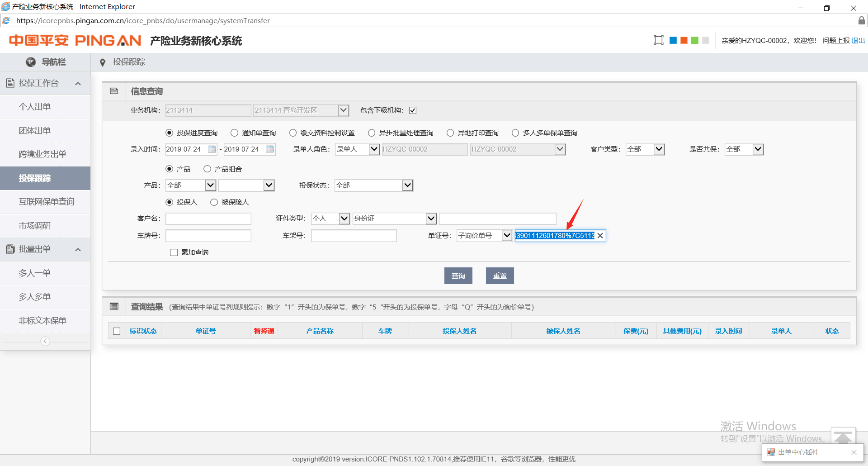Click the 车架号 input field
This screenshot has height=466, width=868.
tap(354, 236)
